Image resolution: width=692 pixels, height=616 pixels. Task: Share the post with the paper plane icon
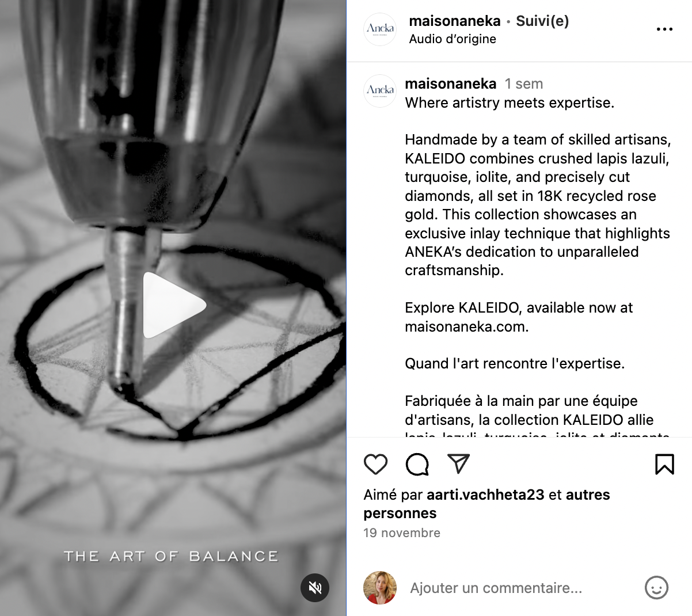point(459,463)
